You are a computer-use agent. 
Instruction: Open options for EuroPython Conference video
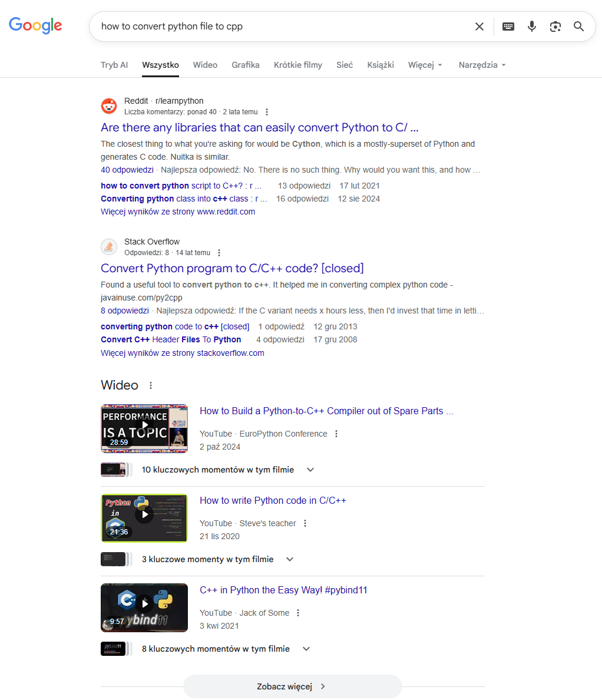[x=336, y=434]
